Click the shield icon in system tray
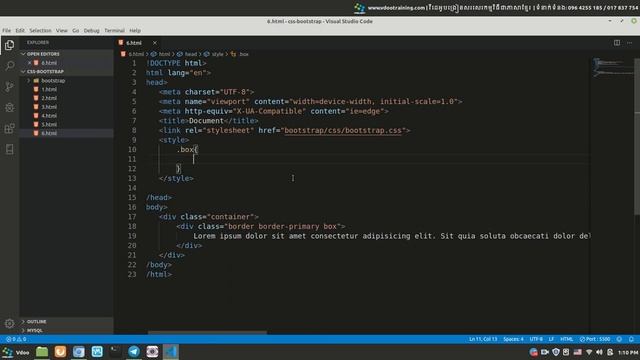 pos(556,352)
